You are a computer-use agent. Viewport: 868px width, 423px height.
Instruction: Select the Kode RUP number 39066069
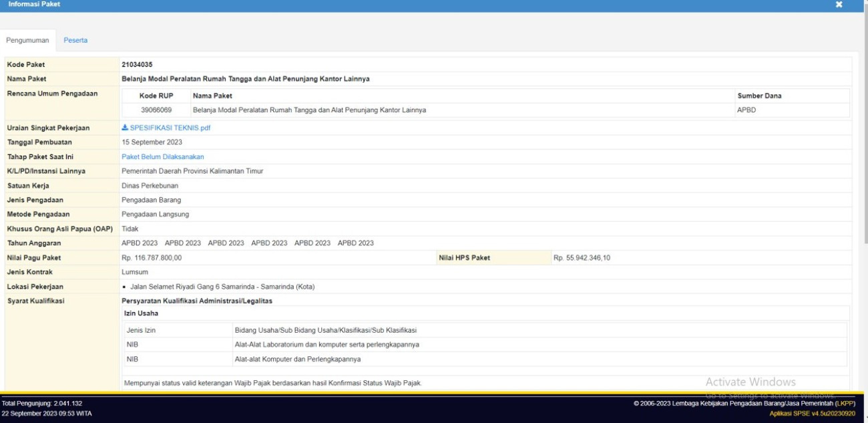pos(156,110)
